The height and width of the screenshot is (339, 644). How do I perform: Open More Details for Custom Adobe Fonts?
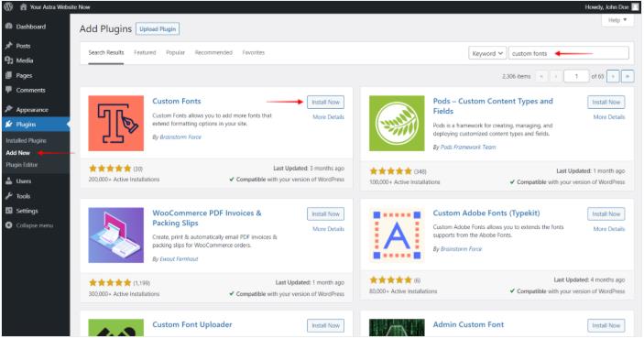tap(609, 229)
